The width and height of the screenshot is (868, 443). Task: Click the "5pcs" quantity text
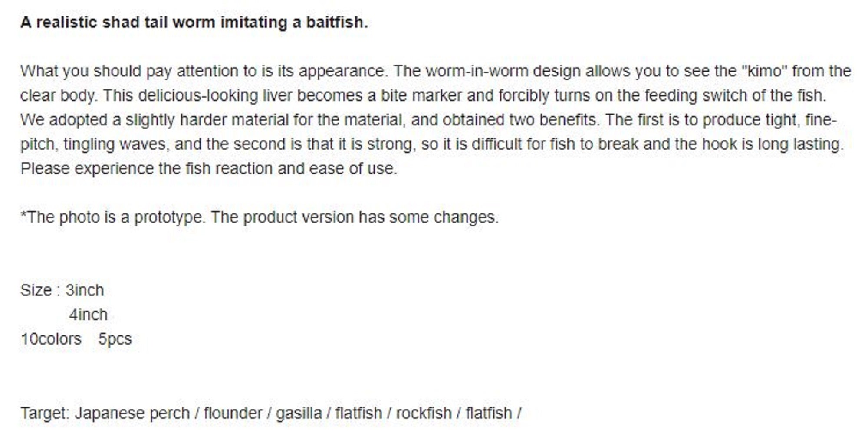(115, 339)
